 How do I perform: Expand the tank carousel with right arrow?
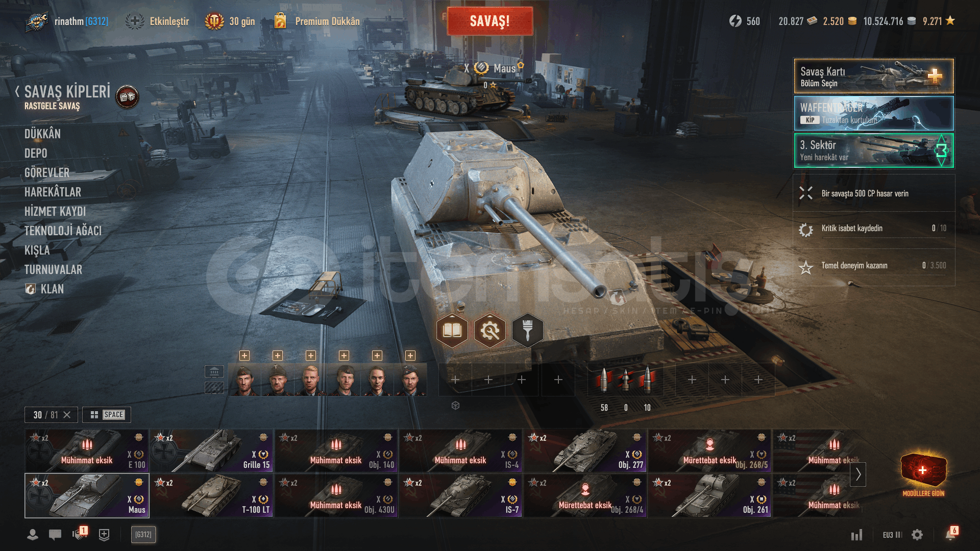(858, 474)
